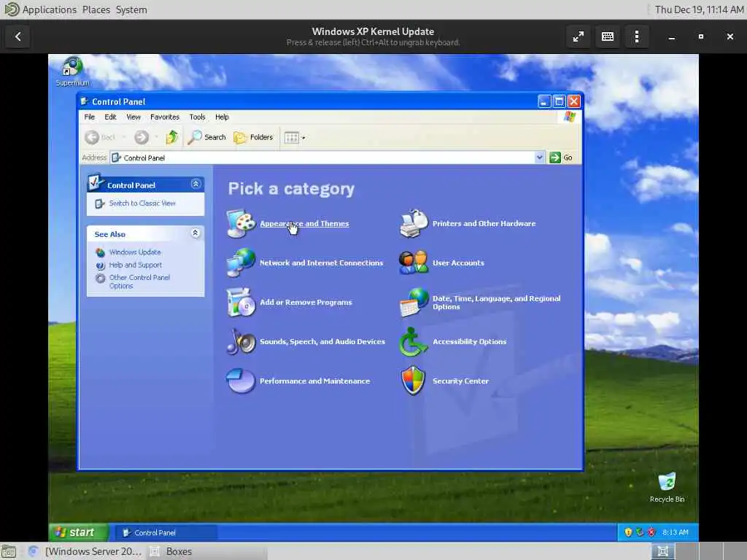This screenshot has width=747, height=560.
Task: Click the Printers and Other Hardware icon
Action: coord(414,223)
